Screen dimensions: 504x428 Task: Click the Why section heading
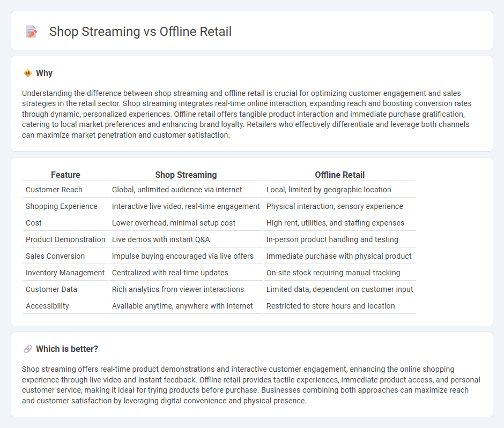(x=45, y=73)
